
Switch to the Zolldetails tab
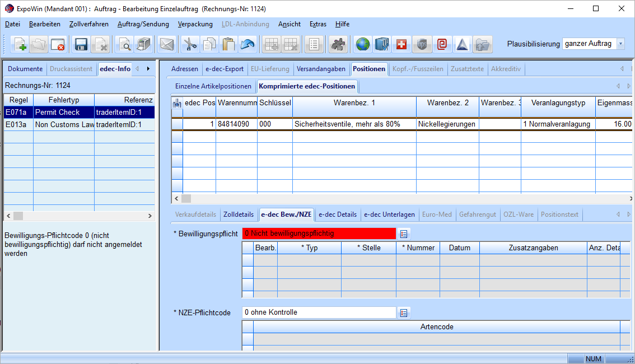pyautogui.click(x=239, y=214)
